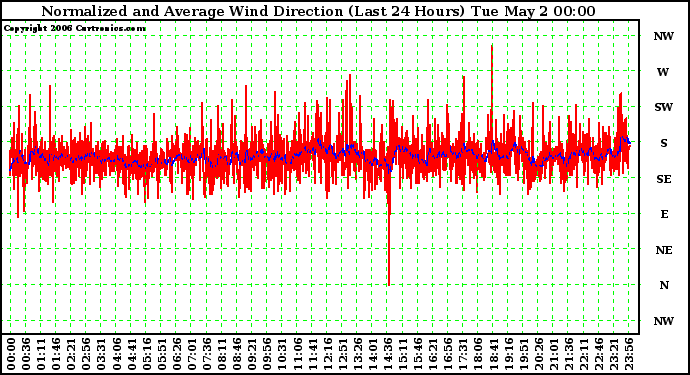Click the 'Copyright 2006 Cartronics.com' text
The image size is (690, 375).
click(x=75, y=28)
